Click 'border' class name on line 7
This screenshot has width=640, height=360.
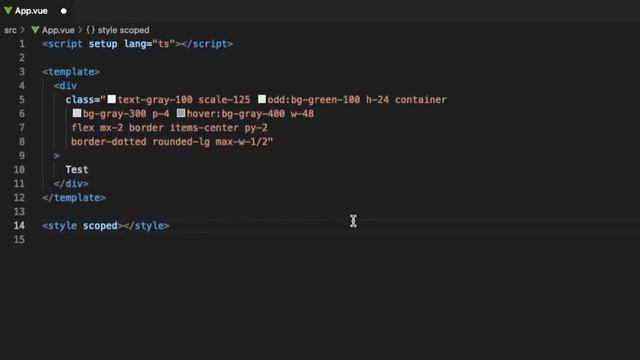(x=146, y=128)
